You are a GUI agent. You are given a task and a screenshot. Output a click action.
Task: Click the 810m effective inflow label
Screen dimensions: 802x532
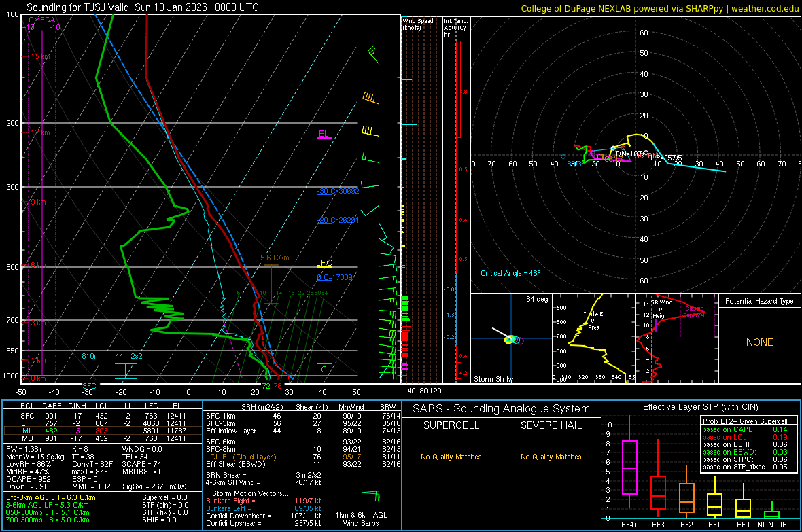pyautogui.click(x=90, y=356)
